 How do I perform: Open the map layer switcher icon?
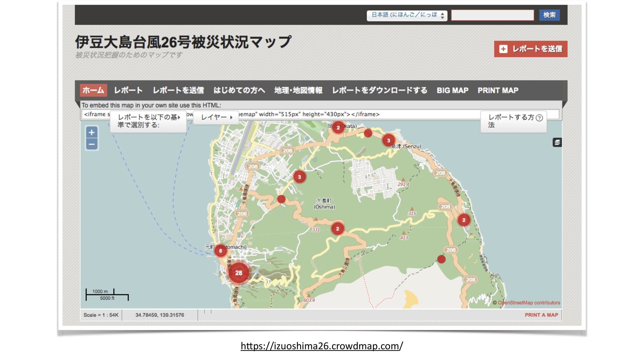pyautogui.click(x=557, y=142)
